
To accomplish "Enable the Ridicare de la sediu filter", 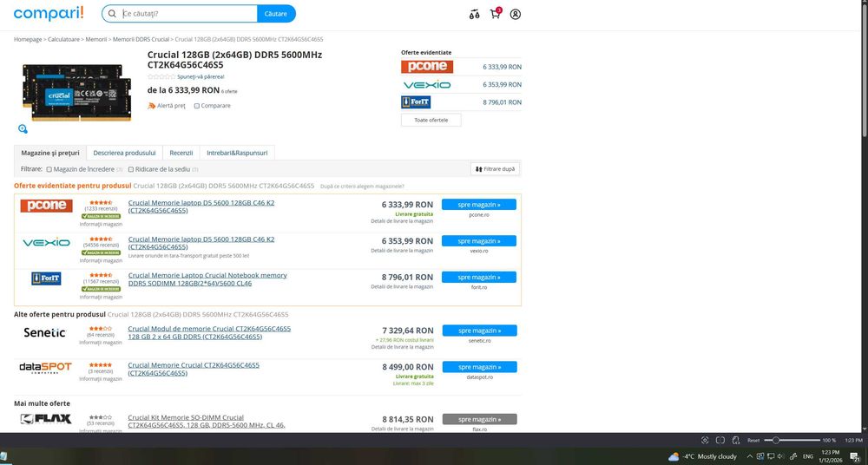I will point(131,169).
